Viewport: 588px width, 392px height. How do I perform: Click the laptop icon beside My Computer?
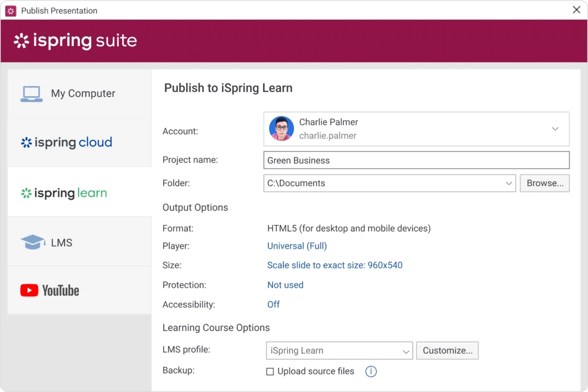[x=31, y=94]
